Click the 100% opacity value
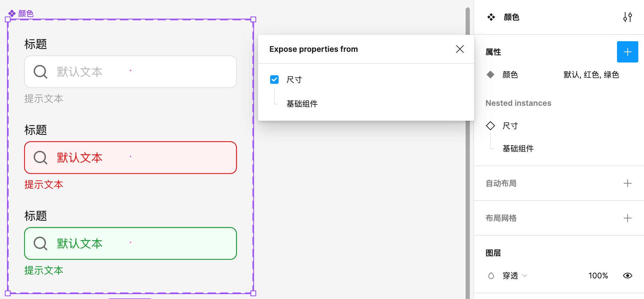This screenshot has width=644, height=299. tap(598, 276)
